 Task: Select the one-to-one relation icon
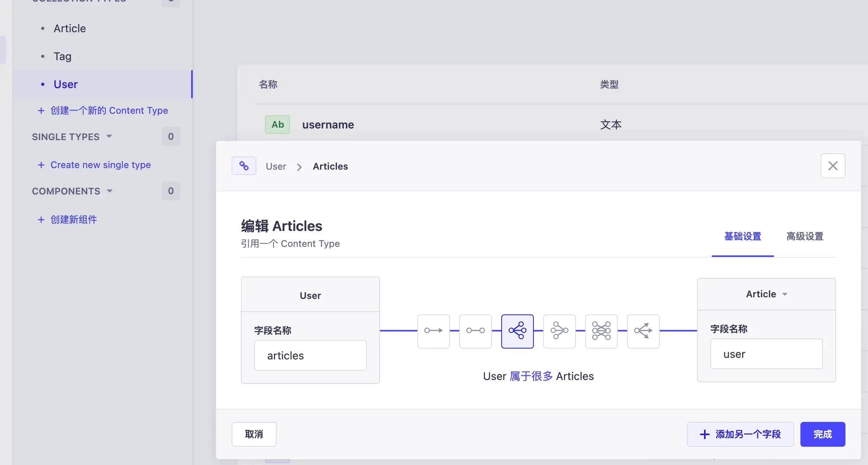[x=475, y=331]
